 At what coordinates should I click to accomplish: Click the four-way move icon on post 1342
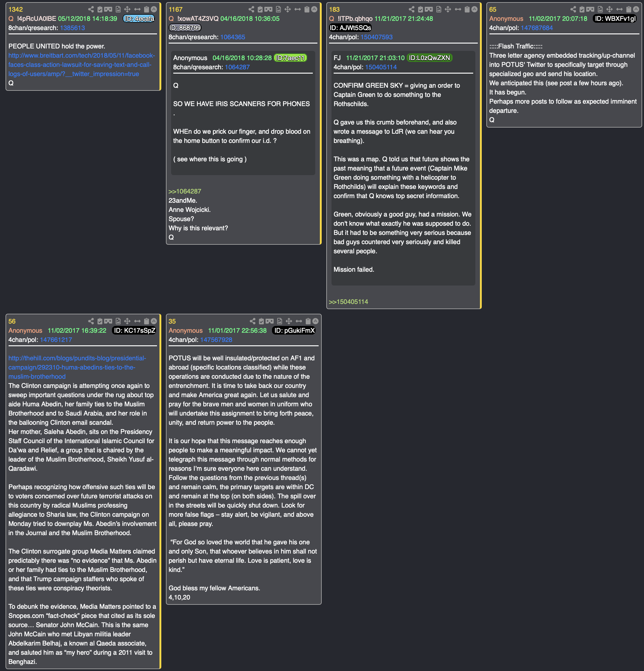pos(127,9)
